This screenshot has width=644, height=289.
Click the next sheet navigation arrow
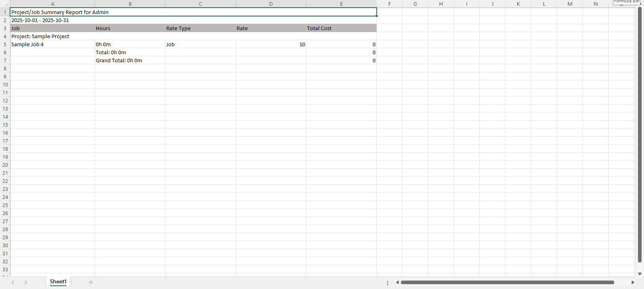26,282
